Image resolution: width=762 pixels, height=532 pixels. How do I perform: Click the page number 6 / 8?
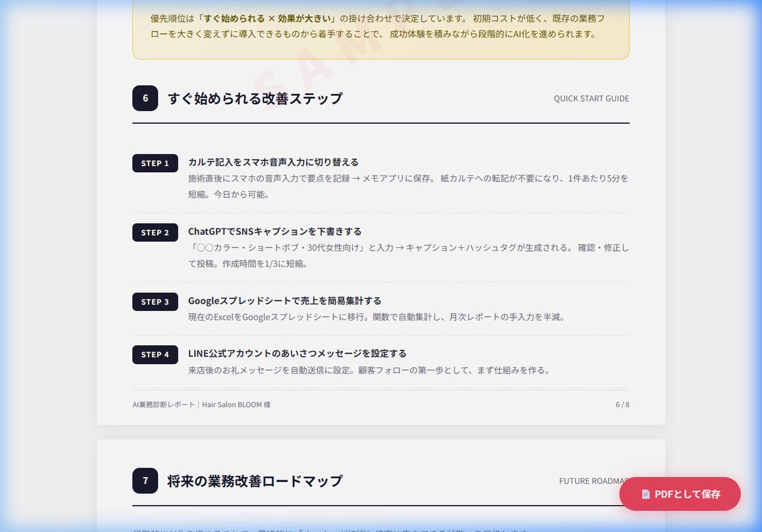coord(623,405)
